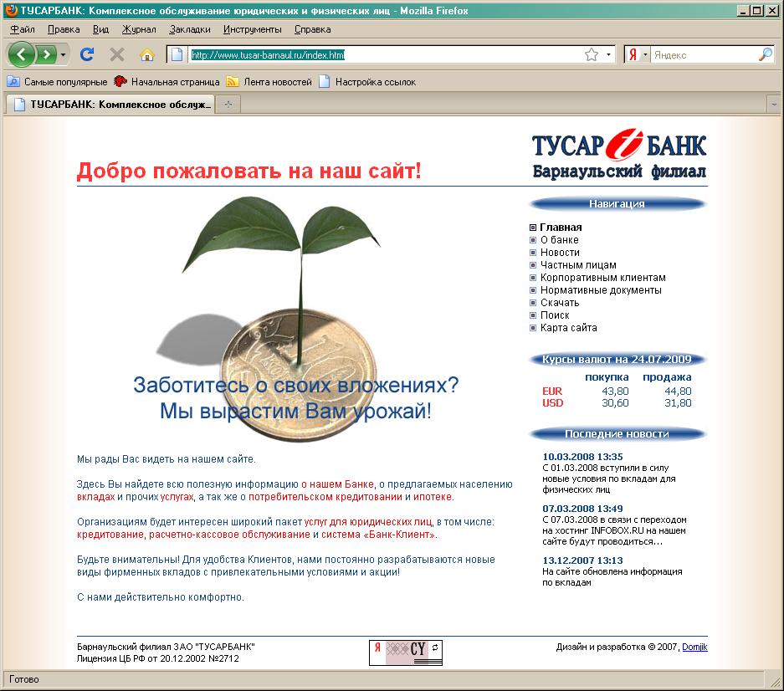Click the magnifying glass search icon

click(766, 54)
